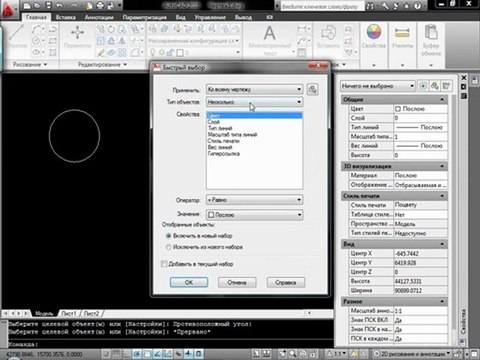The height and width of the screenshot is (360, 480).
Task: Open the Оператор dropdown
Action: click(x=254, y=200)
